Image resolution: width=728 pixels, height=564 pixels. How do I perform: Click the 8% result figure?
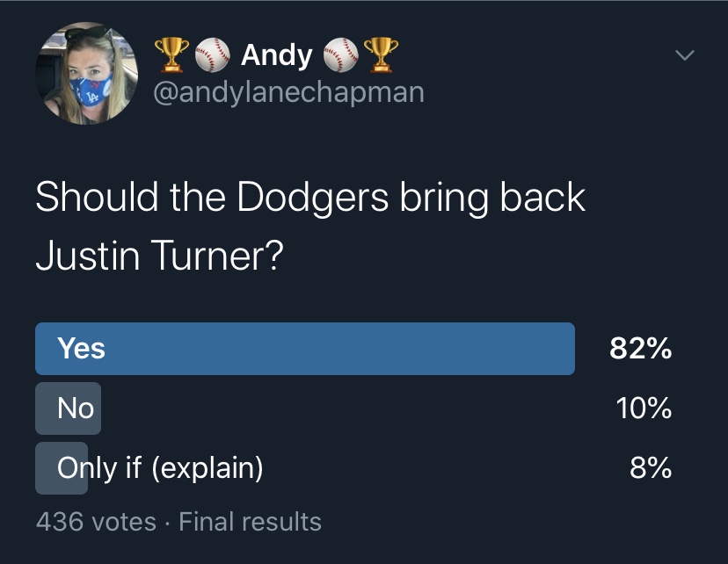pos(651,468)
